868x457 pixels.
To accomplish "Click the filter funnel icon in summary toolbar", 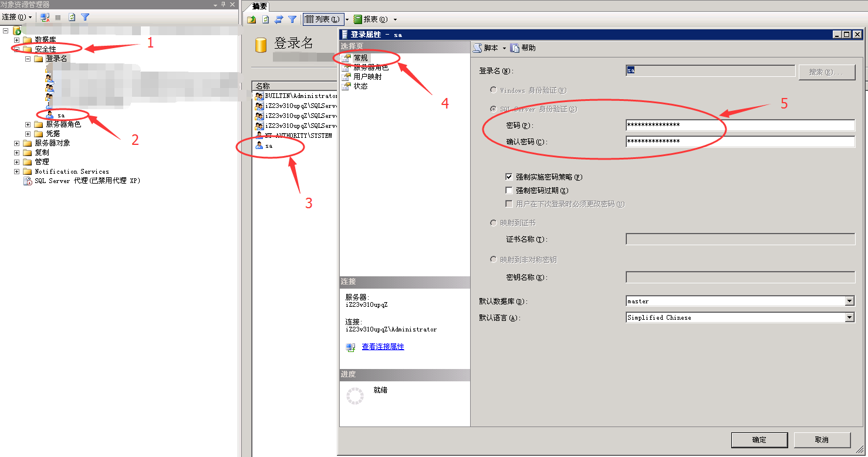I will [x=292, y=19].
